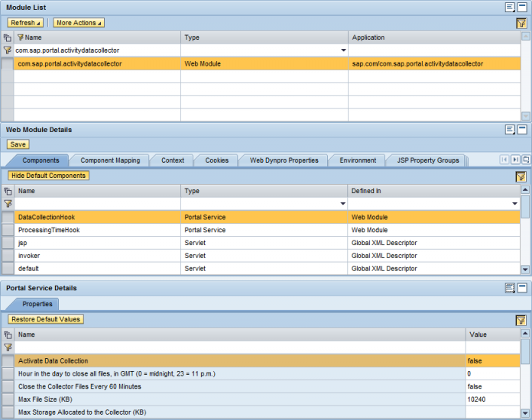This screenshot has width=532, height=420.
Task: Open Portal Service Details panel options icon
Action: (510, 288)
